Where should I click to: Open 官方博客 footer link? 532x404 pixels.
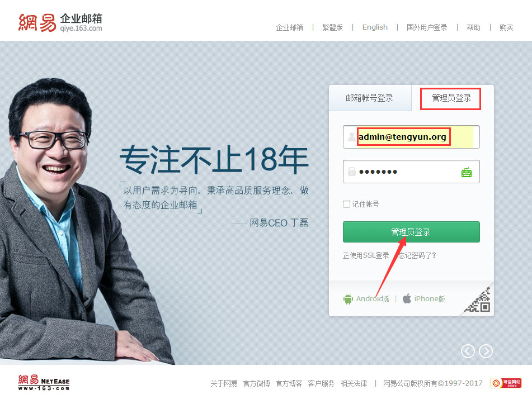click(289, 383)
